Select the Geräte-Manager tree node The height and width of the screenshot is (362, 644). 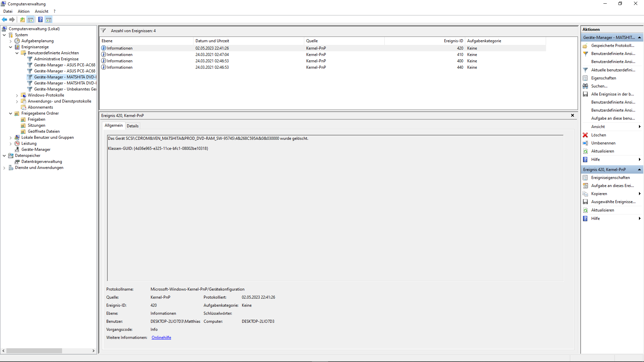click(36, 149)
